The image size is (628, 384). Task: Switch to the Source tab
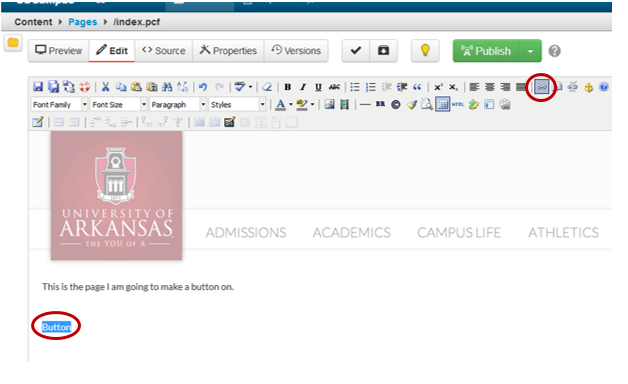click(164, 51)
